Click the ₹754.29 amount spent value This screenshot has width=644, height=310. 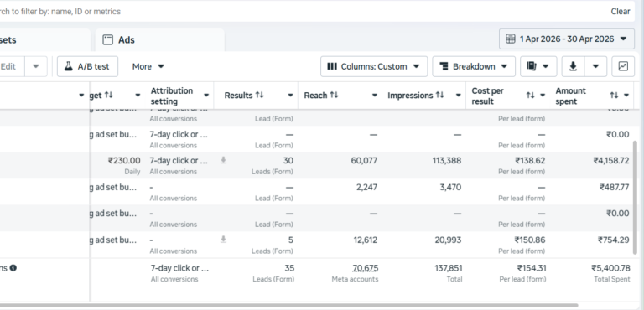click(614, 240)
